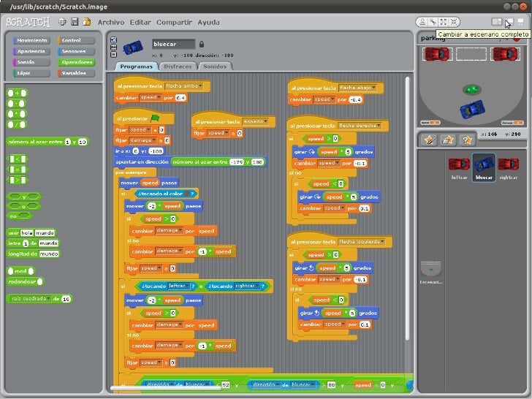Open the Compartir menu
Viewport: 532px width, 399px height.
coord(174,23)
